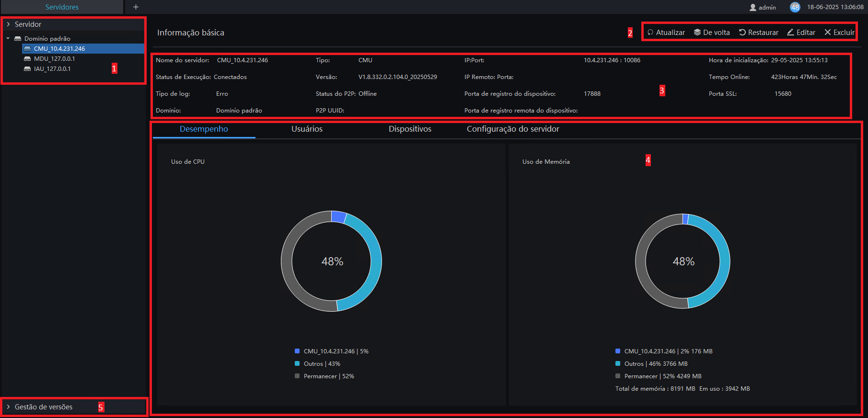Select the MDU_127.0.0.1 server node
The height and width of the screenshot is (418, 868).
tap(54, 59)
